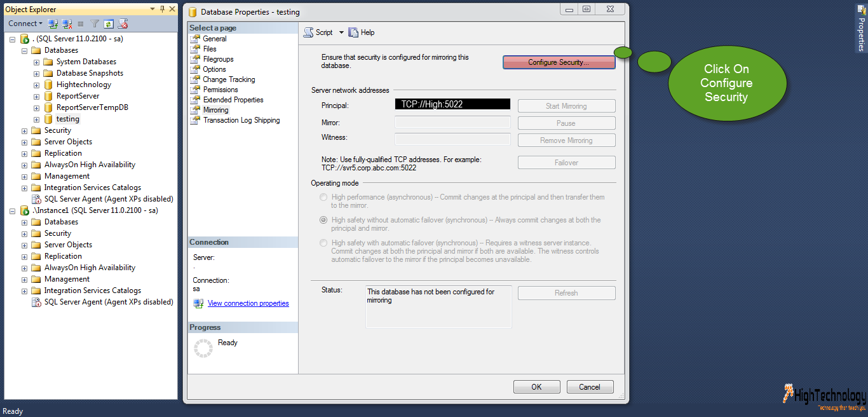Expand Server Objects under the default server
The width and height of the screenshot is (868, 417).
tap(24, 142)
